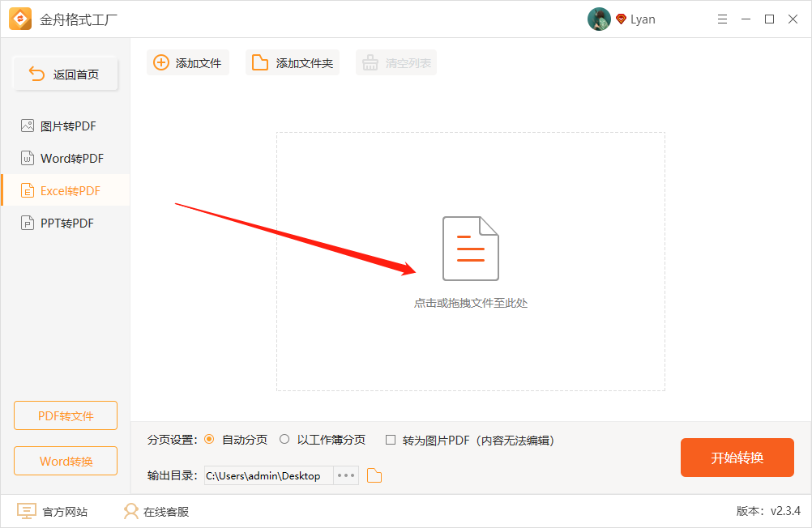Click 开始转换 to start conversion

click(x=737, y=458)
